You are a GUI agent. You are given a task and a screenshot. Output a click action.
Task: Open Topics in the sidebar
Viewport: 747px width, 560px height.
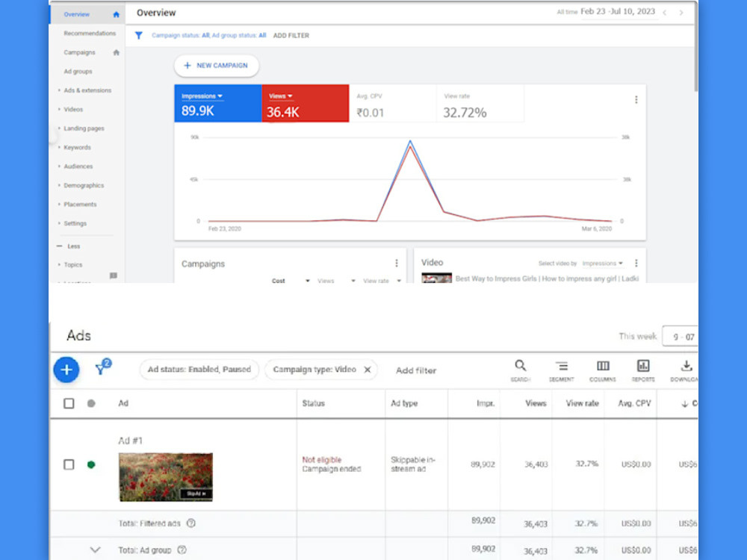73,265
